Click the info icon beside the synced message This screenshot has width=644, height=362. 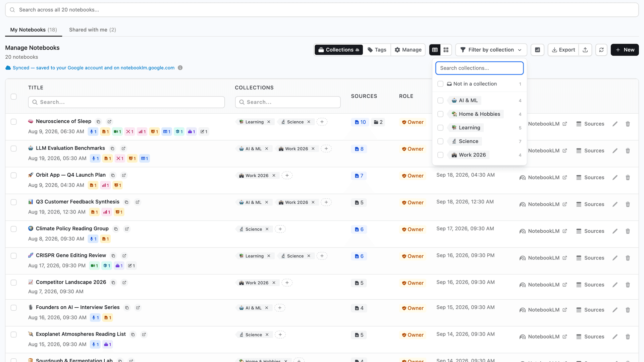pos(180,68)
